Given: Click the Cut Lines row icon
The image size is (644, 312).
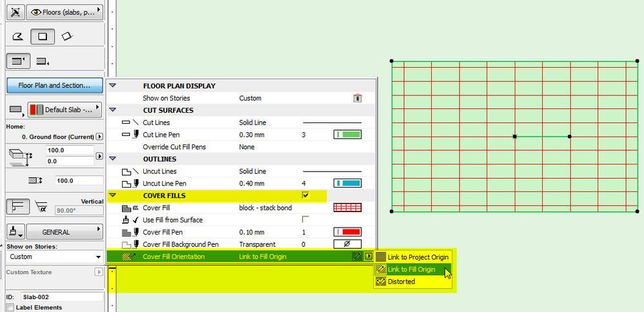Looking at the screenshot, I should coord(130,122).
